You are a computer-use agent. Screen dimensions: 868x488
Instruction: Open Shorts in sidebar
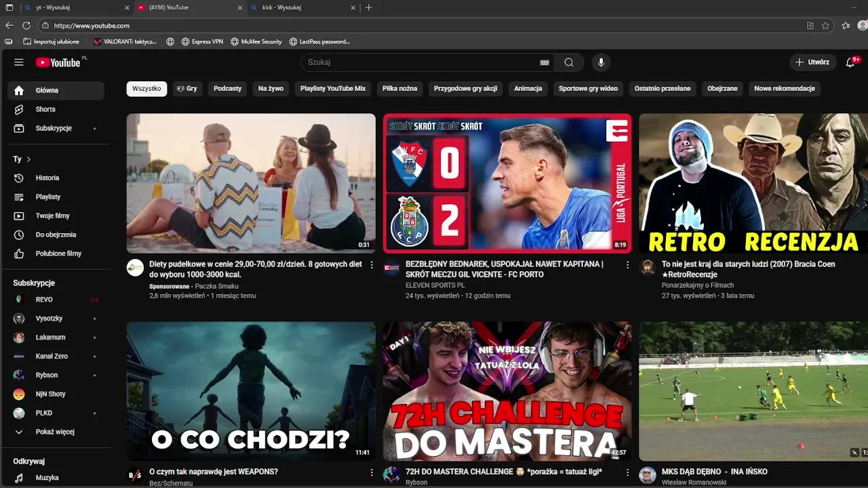tap(56, 109)
